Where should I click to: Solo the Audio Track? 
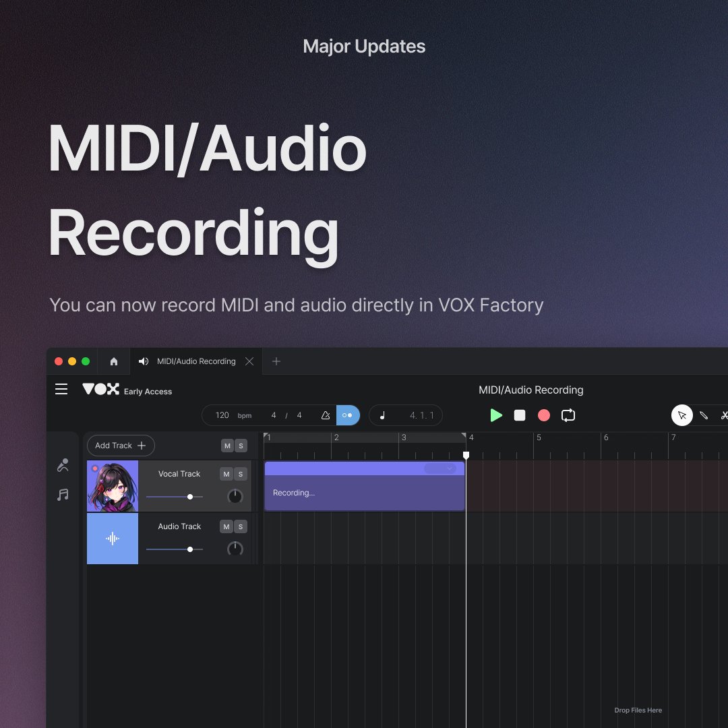pyautogui.click(x=241, y=526)
